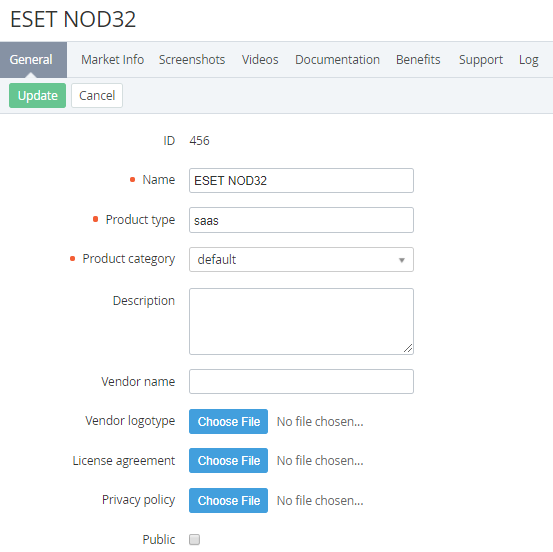Go to the Documentation tab

(337, 60)
